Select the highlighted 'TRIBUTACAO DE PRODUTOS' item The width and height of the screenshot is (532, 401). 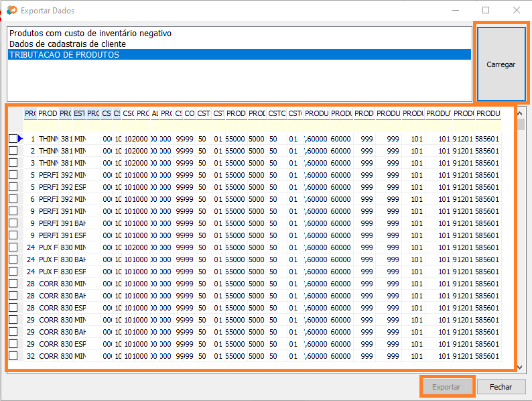[x=64, y=54]
